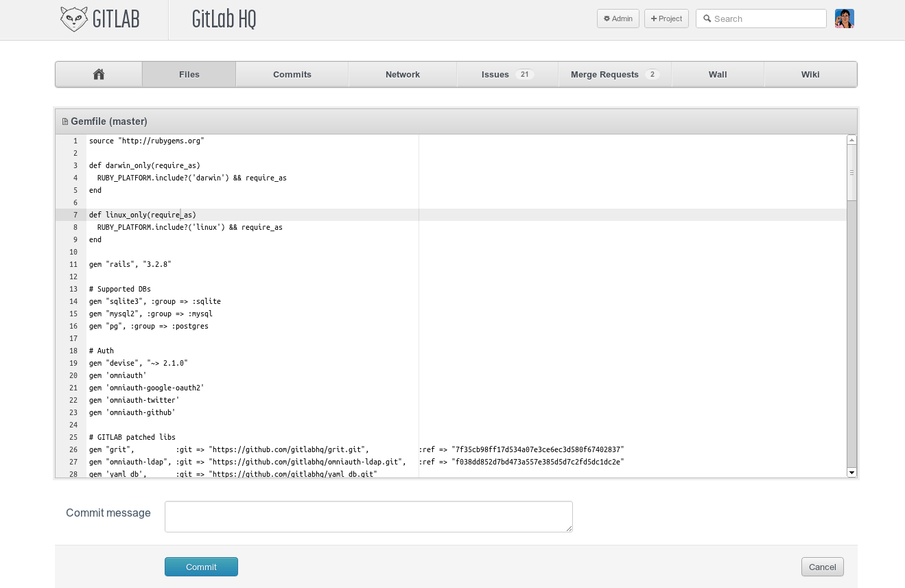Viewport: 905px width, 588px height.
Task: Switch to the Commits tab
Action: [x=292, y=74]
